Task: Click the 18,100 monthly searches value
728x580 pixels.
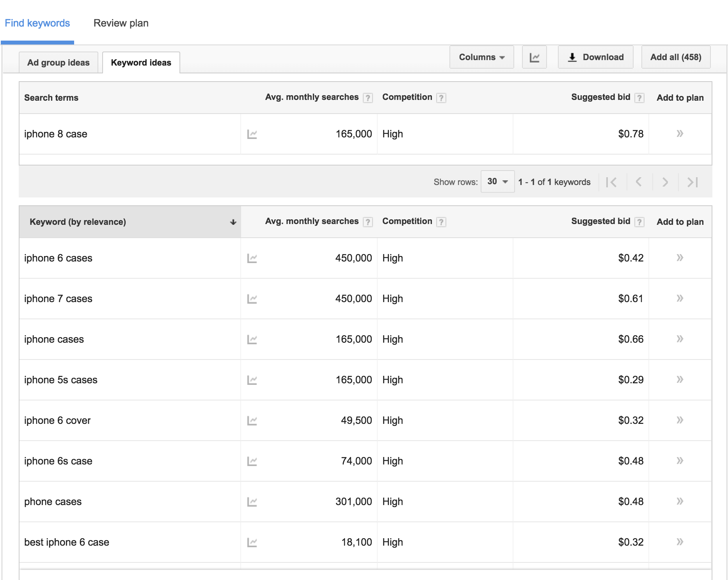Action: click(357, 543)
